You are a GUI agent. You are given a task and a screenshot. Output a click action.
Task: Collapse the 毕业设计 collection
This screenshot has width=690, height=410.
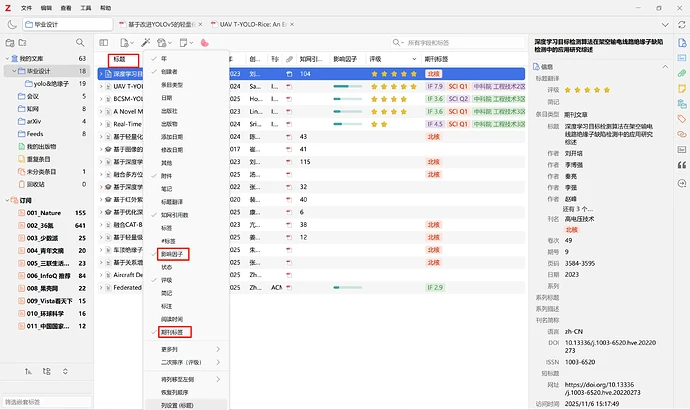14,71
